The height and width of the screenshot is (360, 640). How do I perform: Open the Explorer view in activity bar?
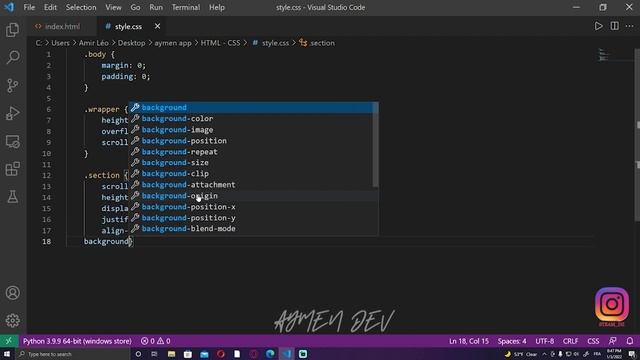[x=13, y=29]
